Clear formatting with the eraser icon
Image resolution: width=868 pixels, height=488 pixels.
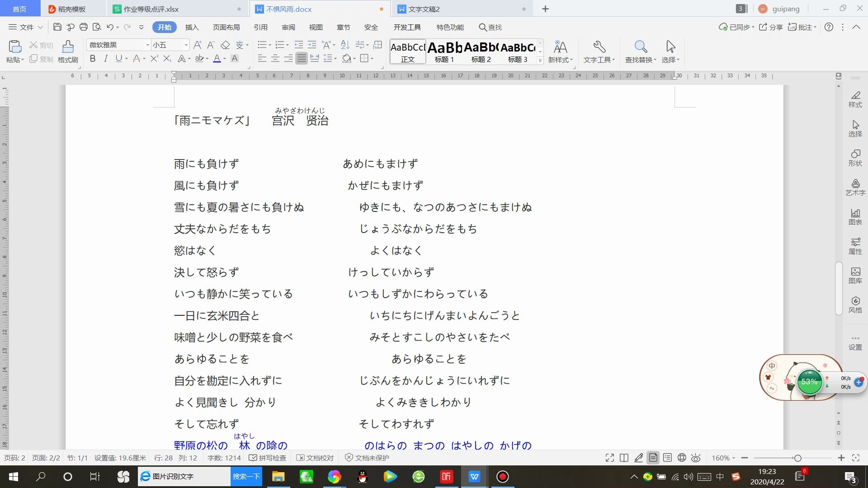point(225,45)
